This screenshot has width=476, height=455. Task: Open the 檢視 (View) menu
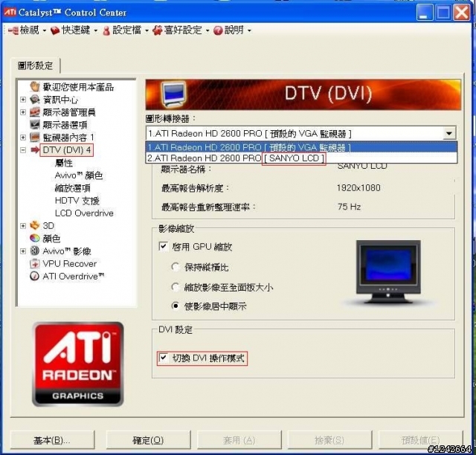point(28,30)
